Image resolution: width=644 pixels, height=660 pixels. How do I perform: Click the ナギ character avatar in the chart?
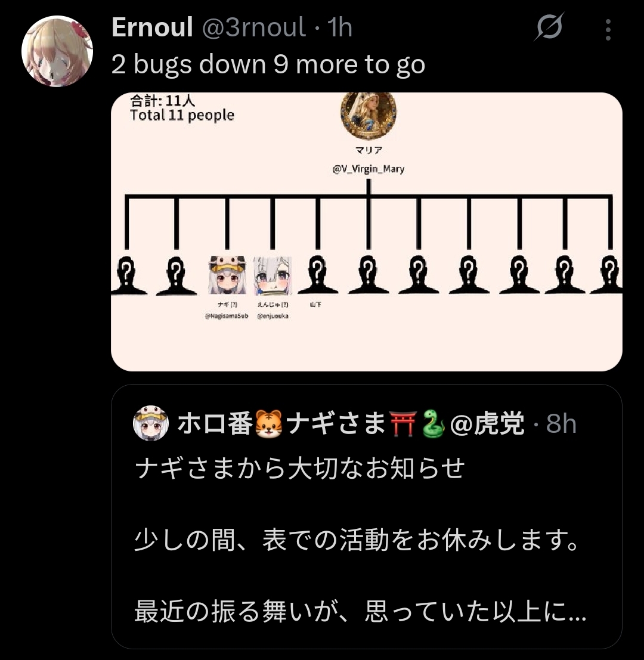point(227,275)
